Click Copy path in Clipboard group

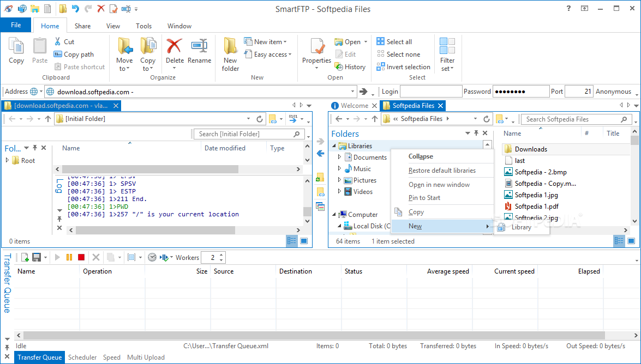click(x=74, y=54)
